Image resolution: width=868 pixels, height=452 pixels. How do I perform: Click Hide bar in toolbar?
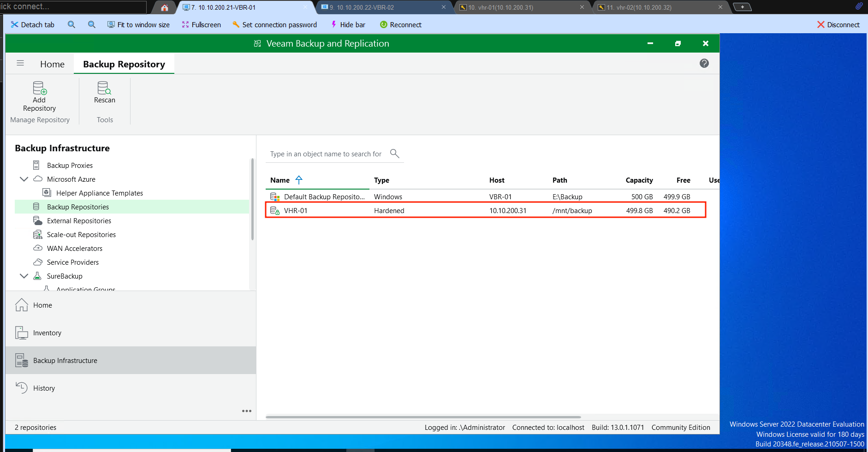[348, 24]
